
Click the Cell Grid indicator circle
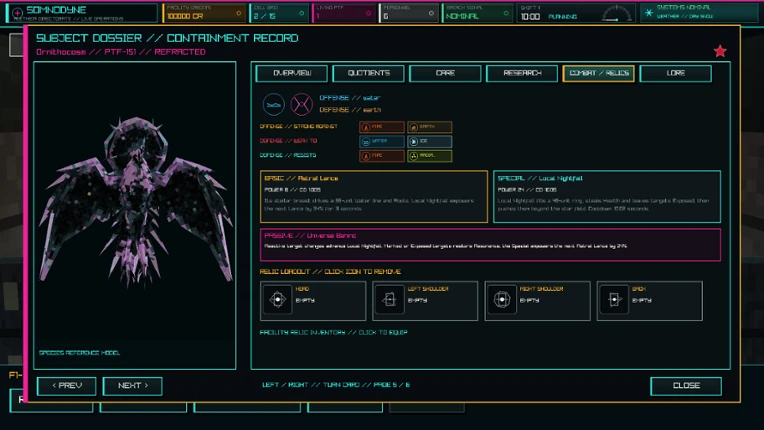(x=302, y=13)
